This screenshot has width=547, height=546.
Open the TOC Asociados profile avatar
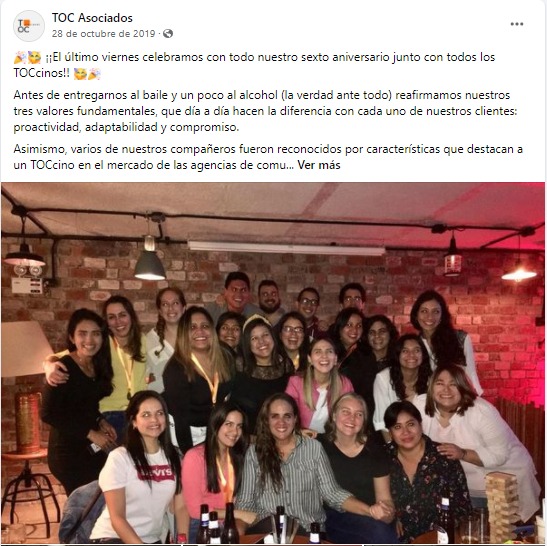pyautogui.click(x=29, y=26)
